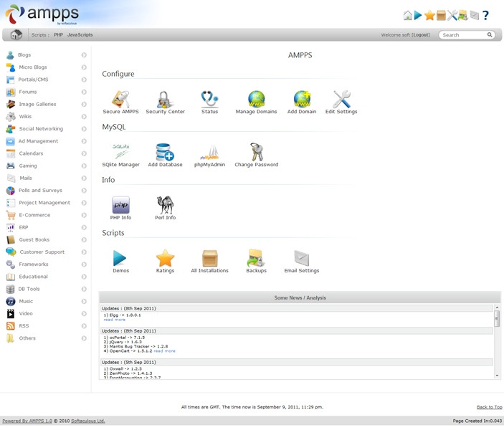
Task: Open the Ad Management category
Action: click(38, 141)
